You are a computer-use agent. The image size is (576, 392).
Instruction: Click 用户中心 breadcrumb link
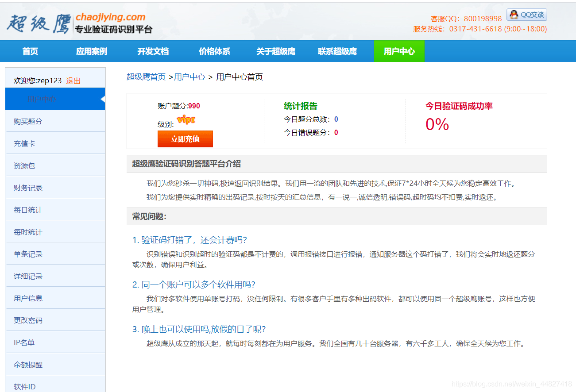(189, 77)
